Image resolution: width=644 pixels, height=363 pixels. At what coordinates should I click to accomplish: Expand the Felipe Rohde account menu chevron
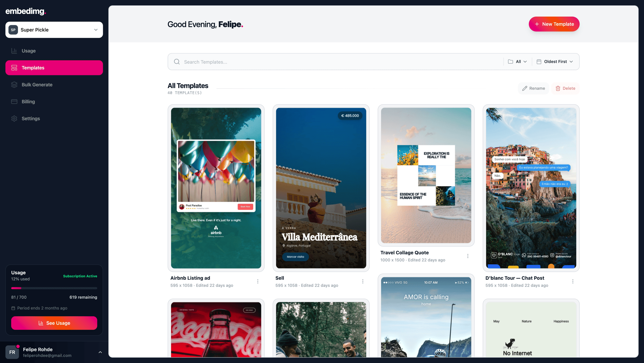pos(100,352)
